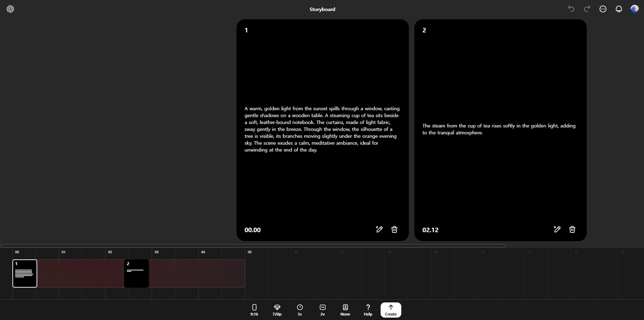Image resolution: width=644 pixels, height=320 pixels.
Task: Open the user profile avatar
Action: tap(635, 9)
